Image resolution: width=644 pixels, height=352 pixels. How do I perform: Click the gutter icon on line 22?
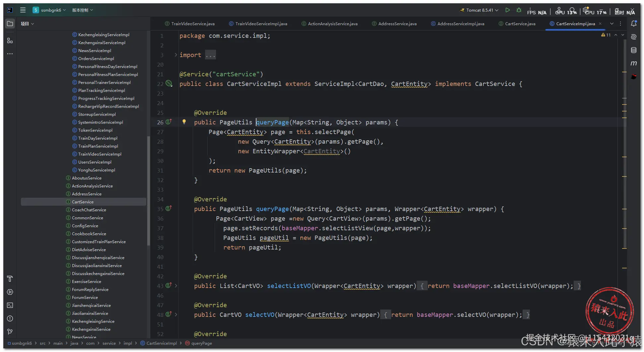[x=169, y=84]
